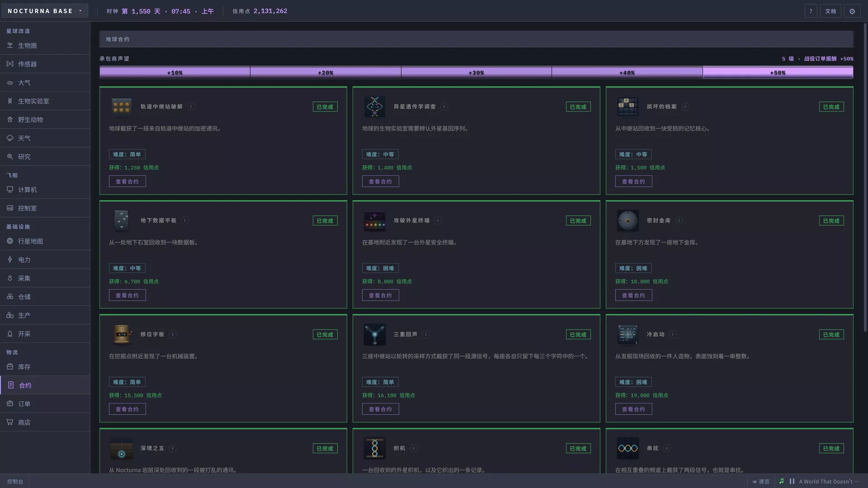Image resolution: width=868 pixels, height=488 pixels.
Task: Click the +10% reputation bar segment
Action: (175, 72)
